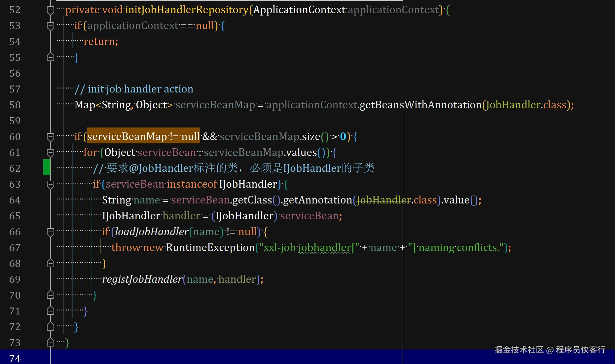This screenshot has height=364, width=615.
Task: Click the fold end marker on line 70
Action: (x=51, y=295)
